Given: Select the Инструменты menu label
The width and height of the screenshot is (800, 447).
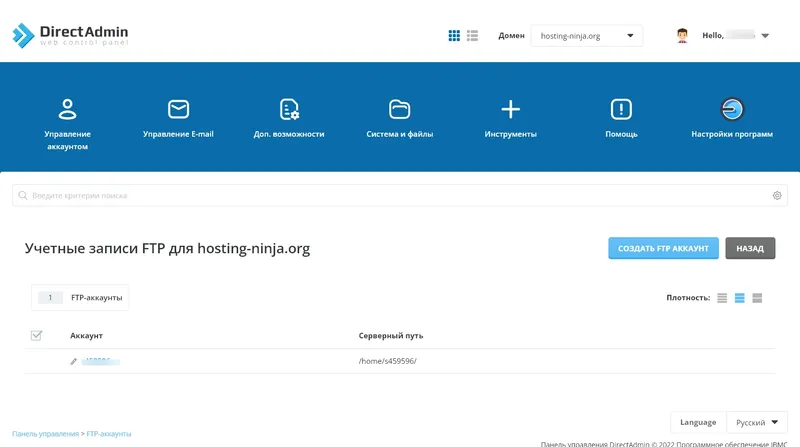Looking at the screenshot, I should coord(510,134).
